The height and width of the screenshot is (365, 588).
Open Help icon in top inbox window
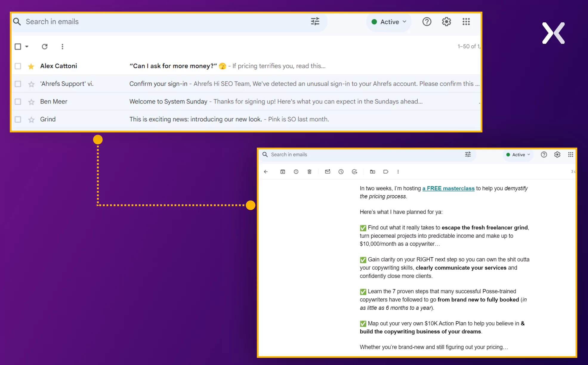click(x=427, y=22)
